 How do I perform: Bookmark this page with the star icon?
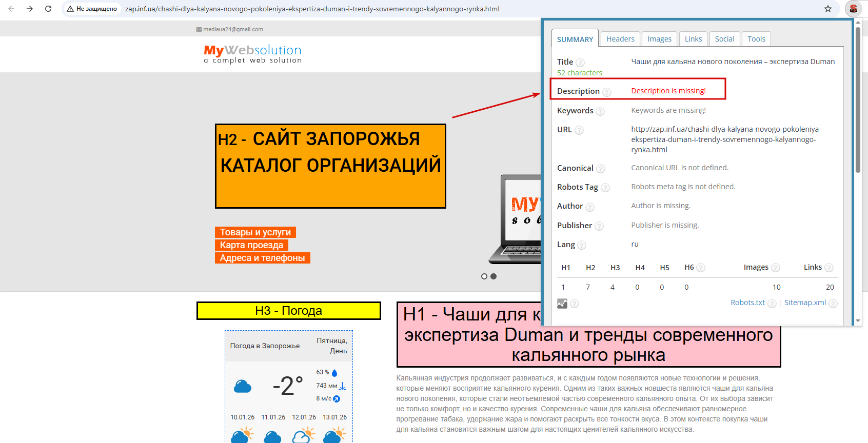point(828,9)
